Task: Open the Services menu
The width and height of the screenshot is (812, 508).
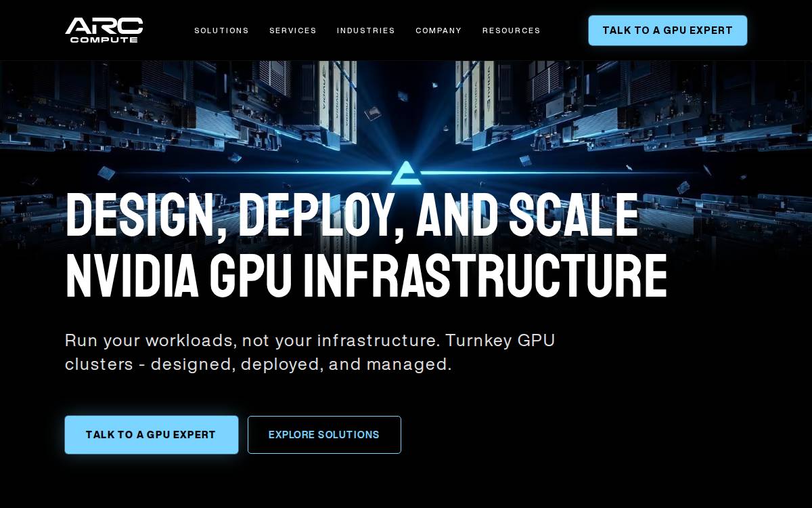Action: pos(293,30)
